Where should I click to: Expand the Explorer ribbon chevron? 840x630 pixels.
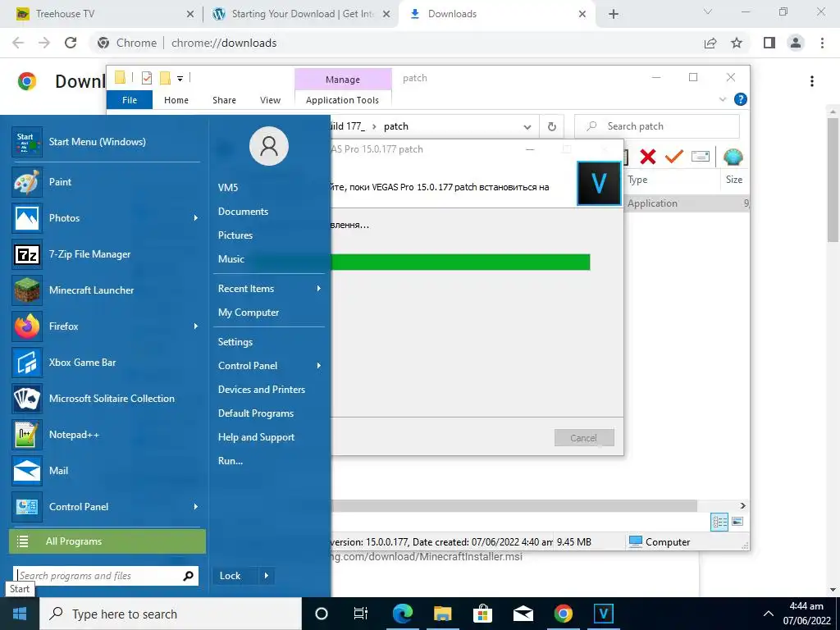(722, 99)
